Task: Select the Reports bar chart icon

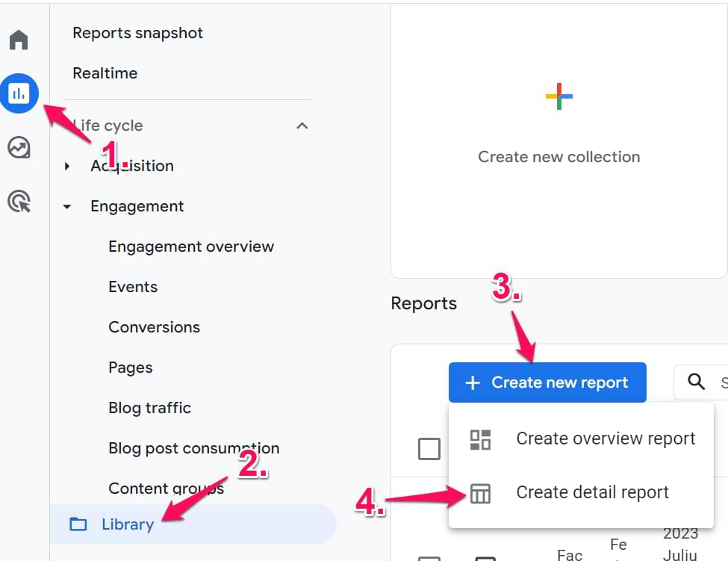Action: tap(19, 93)
